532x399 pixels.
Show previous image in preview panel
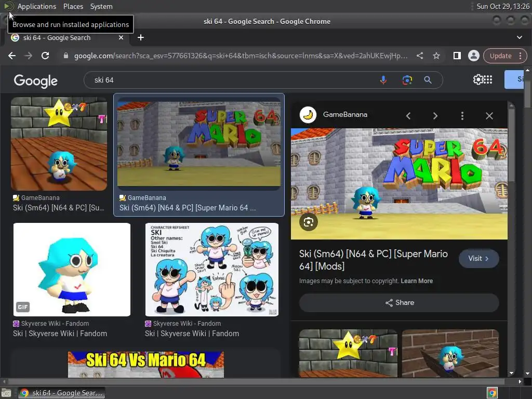pos(408,116)
